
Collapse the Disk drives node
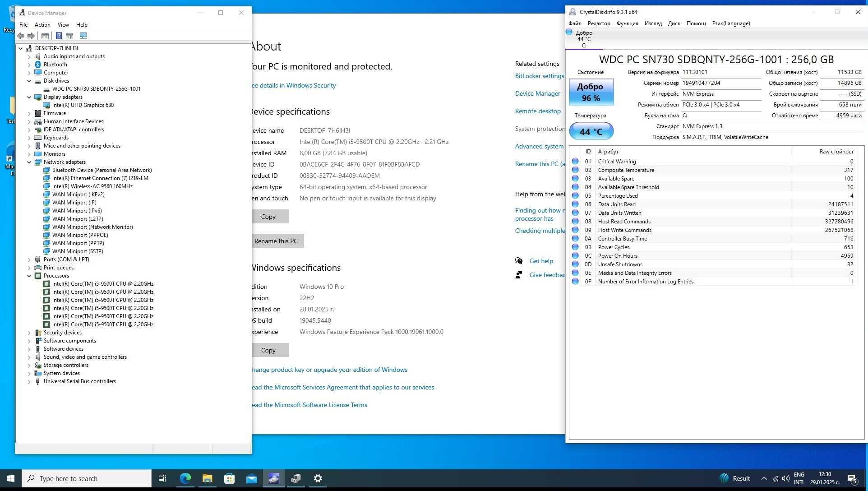click(x=29, y=81)
